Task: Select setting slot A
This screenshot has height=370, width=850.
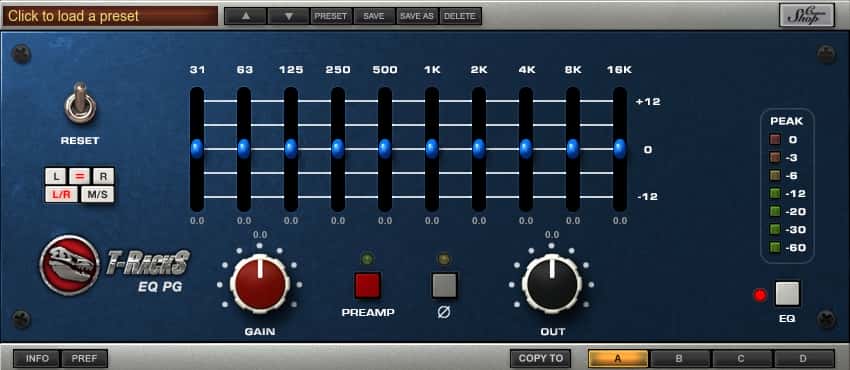Action: tap(618, 358)
